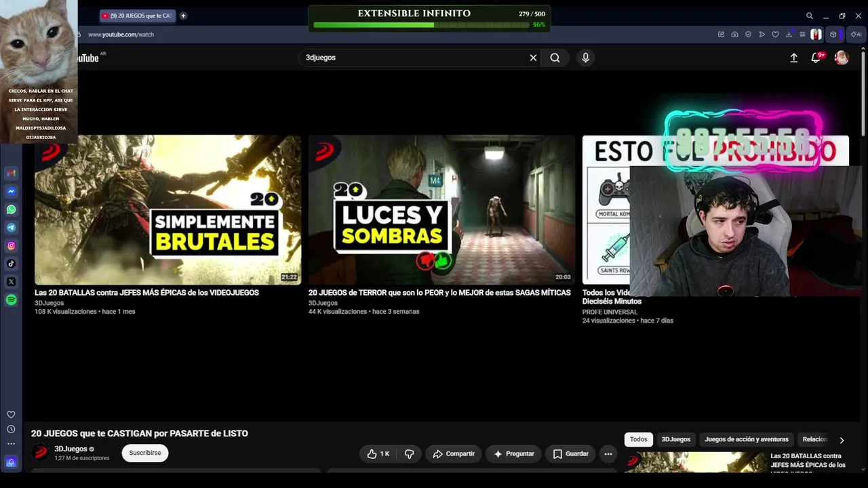Select the cut-off 'Relacion...' filter chip
This screenshot has height=488, width=868.
[815, 439]
